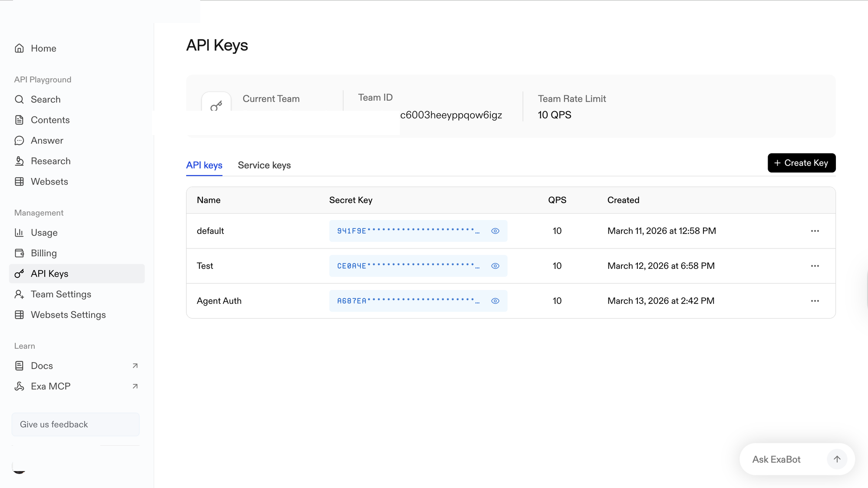
Task: Switch to the Service keys tab
Action: pyautogui.click(x=264, y=165)
